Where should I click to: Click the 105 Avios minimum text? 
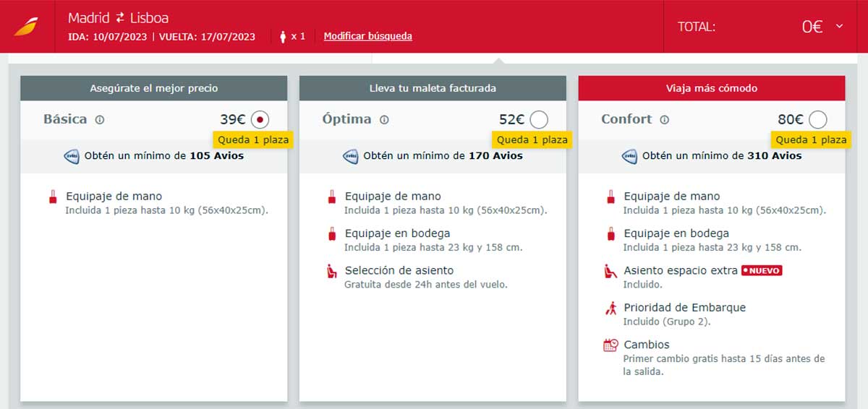[x=164, y=155]
